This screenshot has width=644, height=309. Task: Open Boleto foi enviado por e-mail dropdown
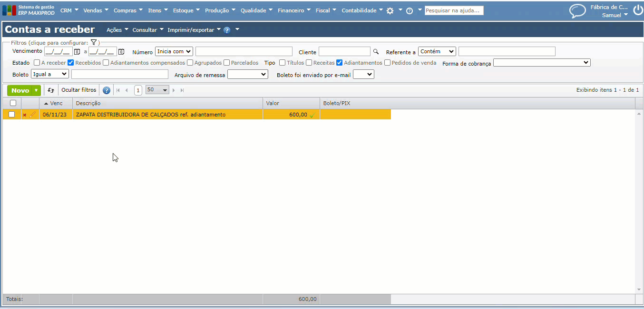pos(363,74)
